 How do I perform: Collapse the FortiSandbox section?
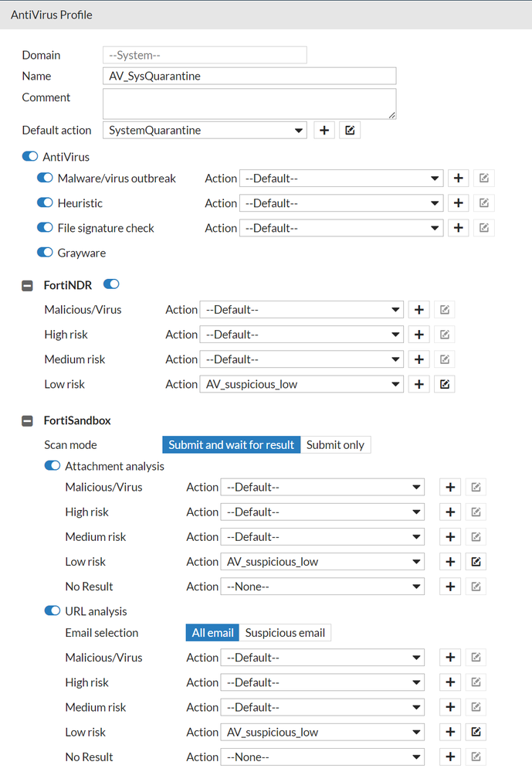click(28, 421)
